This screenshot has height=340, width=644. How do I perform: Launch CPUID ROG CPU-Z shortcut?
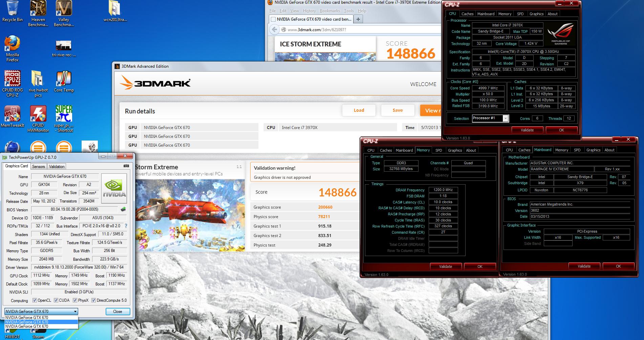(x=12, y=84)
